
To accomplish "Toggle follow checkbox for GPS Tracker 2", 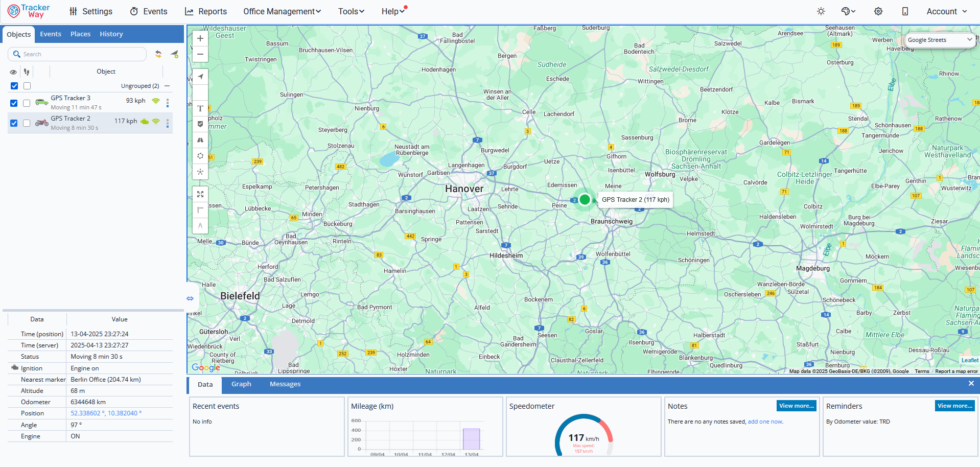I will tap(27, 123).
